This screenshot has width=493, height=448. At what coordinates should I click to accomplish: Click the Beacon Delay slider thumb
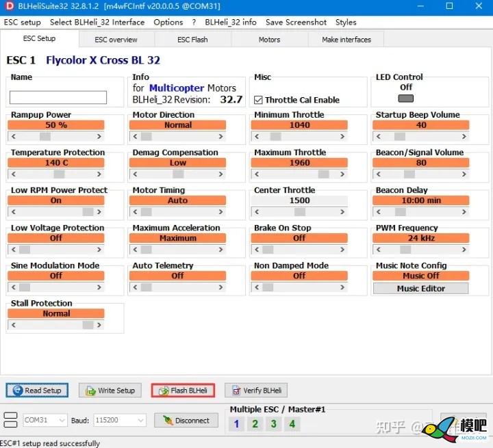pyautogui.click(x=401, y=212)
